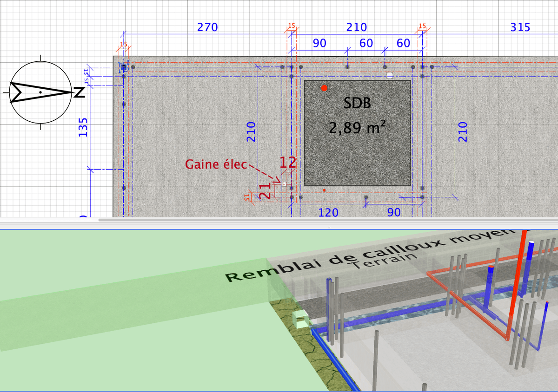Click the 120 dimension below the SDB room
Screen dimensions: 558x392
328,213
